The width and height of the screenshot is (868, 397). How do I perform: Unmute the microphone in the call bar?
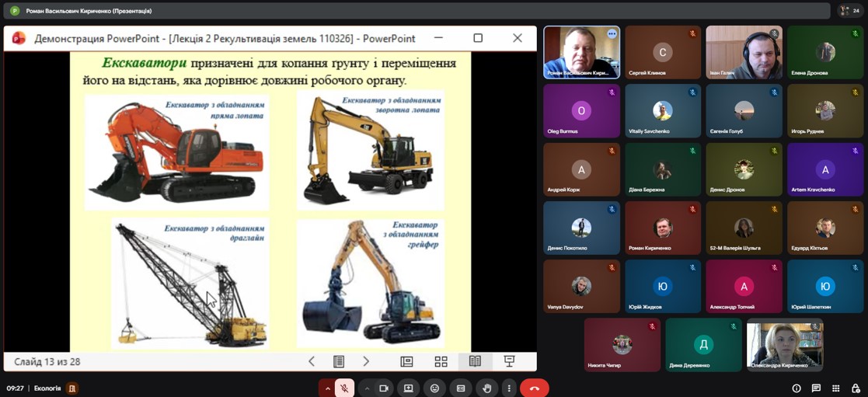[344, 388]
